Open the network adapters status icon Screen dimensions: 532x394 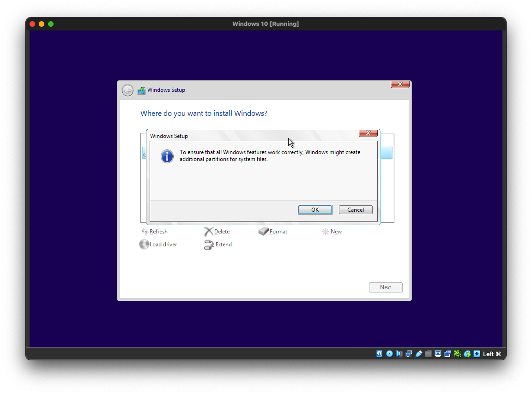coord(409,354)
